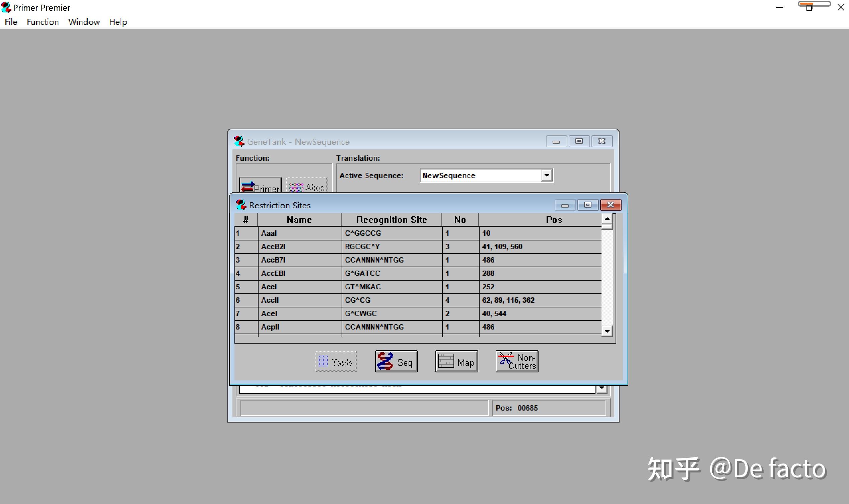Click the Seq view button
The image size is (849, 504).
[396, 361]
